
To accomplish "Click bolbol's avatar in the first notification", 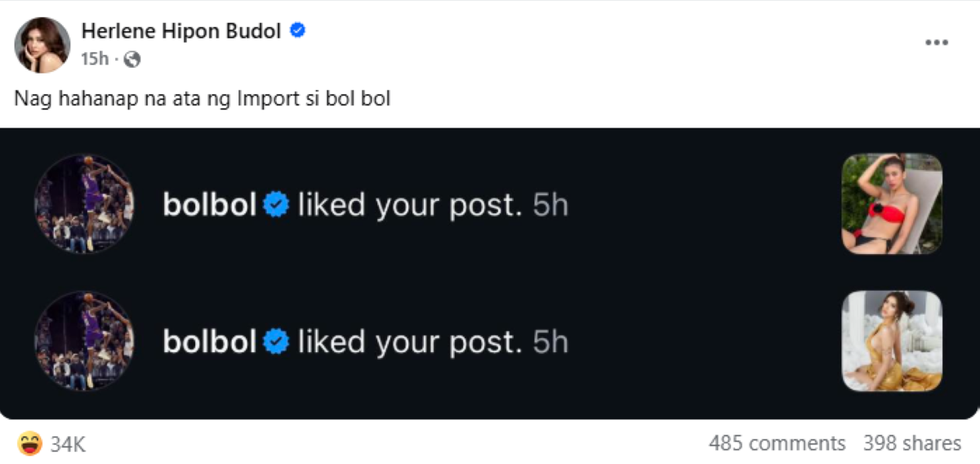I will [x=83, y=203].
